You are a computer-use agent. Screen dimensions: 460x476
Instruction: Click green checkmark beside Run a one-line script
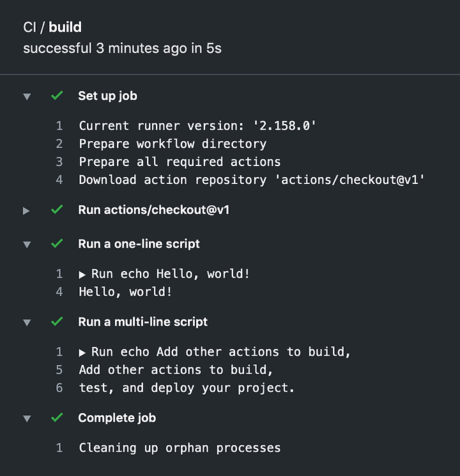pyautogui.click(x=57, y=243)
